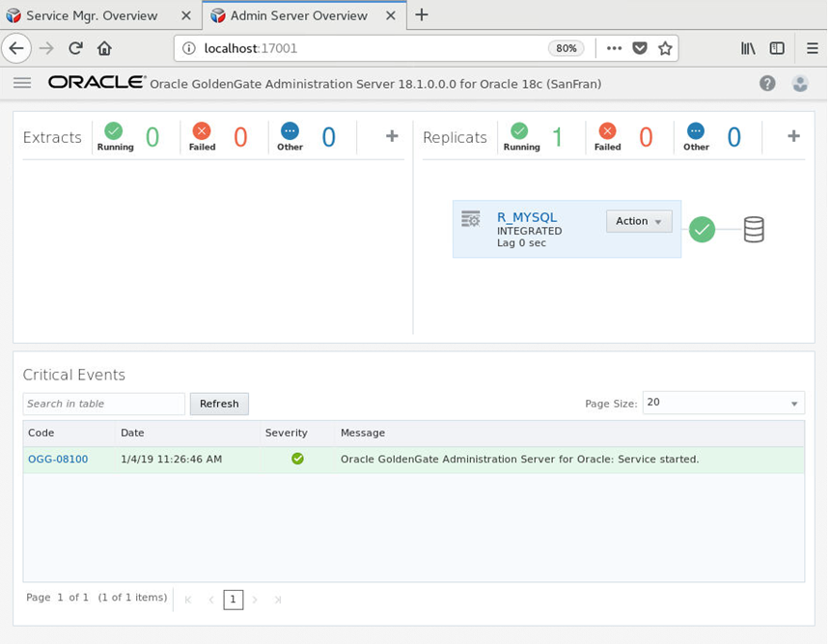This screenshot has width=830, height=644.
Task: Filter Extracts by Other status
Action: (290, 137)
